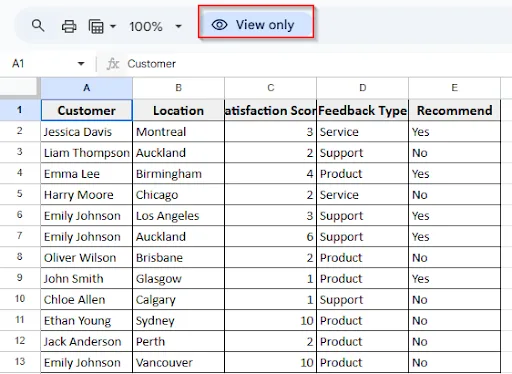Select the Montreal cell
This screenshot has height=374, width=512.
[179, 132]
